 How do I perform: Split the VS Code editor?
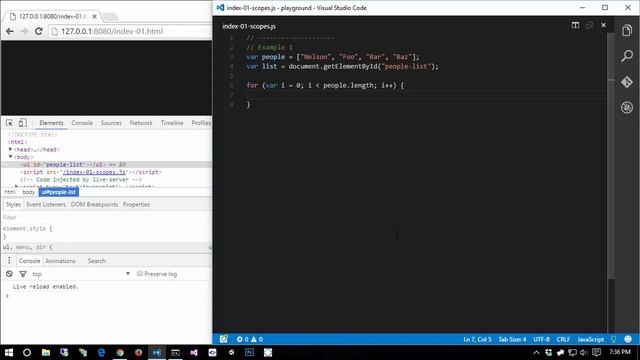pyautogui.click(x=576, y=25)
